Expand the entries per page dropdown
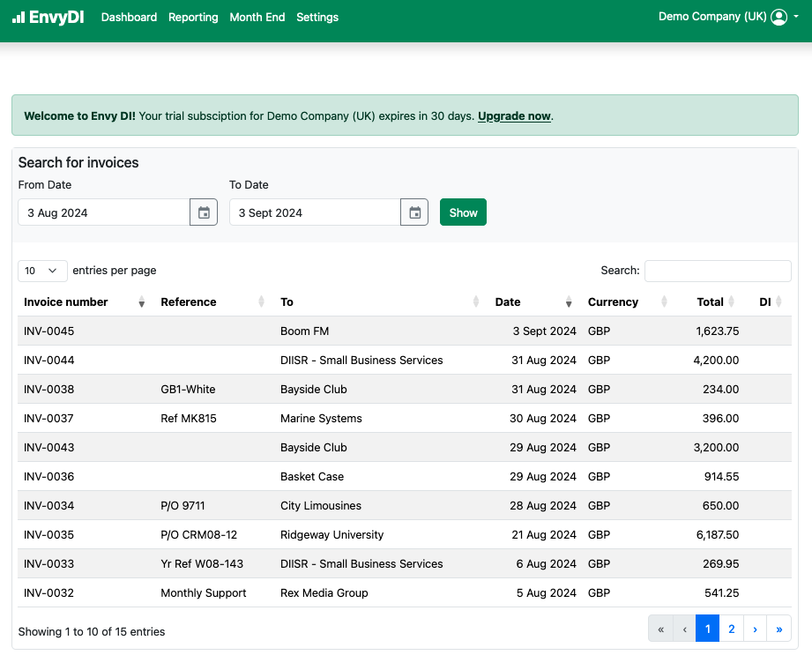This screenshot has height=670, width=812. pyautogui.click(x=42, y=271)
